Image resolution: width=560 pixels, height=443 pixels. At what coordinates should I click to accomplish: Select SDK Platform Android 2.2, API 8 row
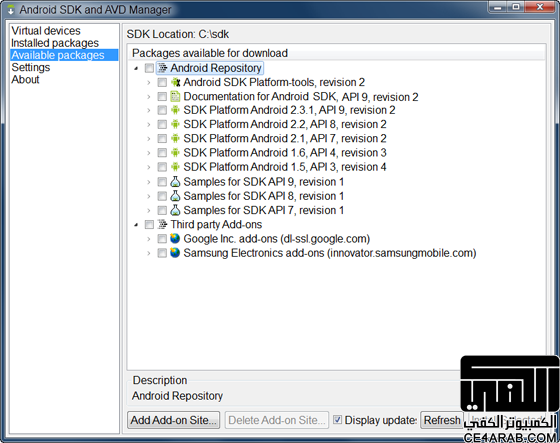click(285, 124)
